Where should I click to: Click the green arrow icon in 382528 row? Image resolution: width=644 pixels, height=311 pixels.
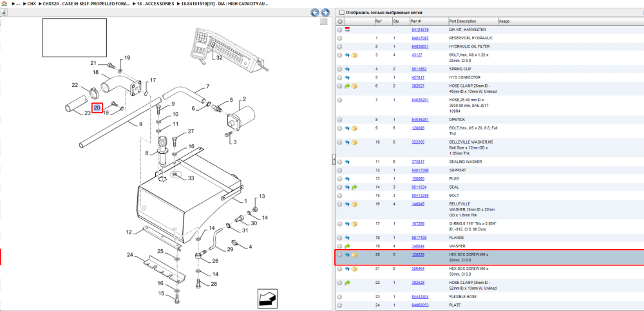(347, 283)
